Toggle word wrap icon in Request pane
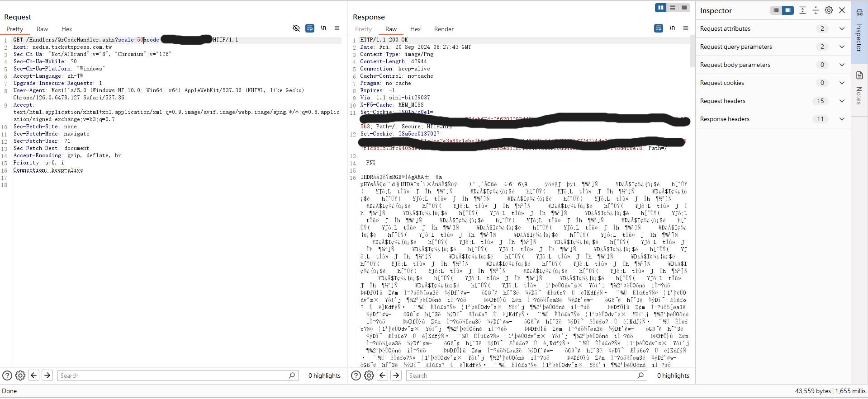 pyautogui.click(x=310, y=28)
